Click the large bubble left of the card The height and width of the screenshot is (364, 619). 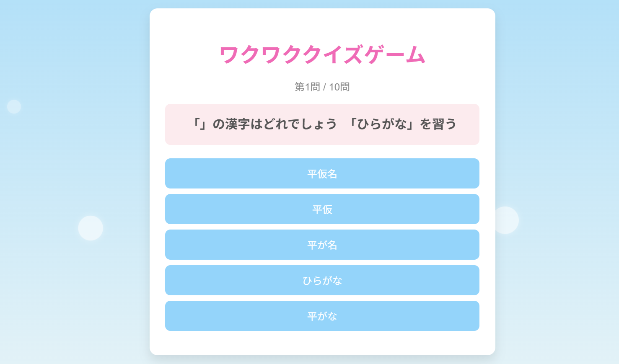(x=91, y=228)
